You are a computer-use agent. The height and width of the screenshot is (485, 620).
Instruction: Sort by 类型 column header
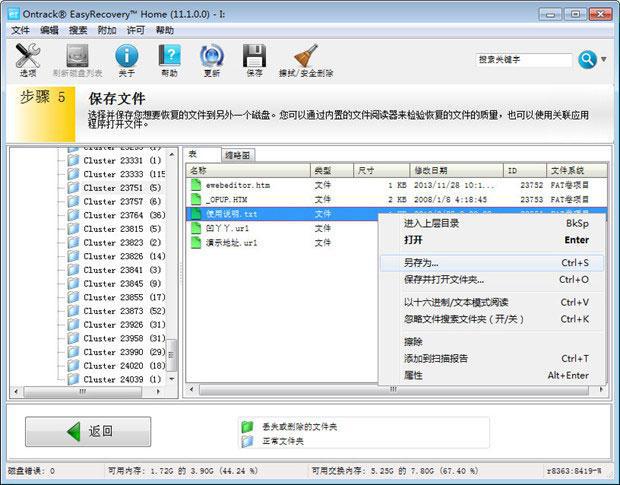(332, 170)
